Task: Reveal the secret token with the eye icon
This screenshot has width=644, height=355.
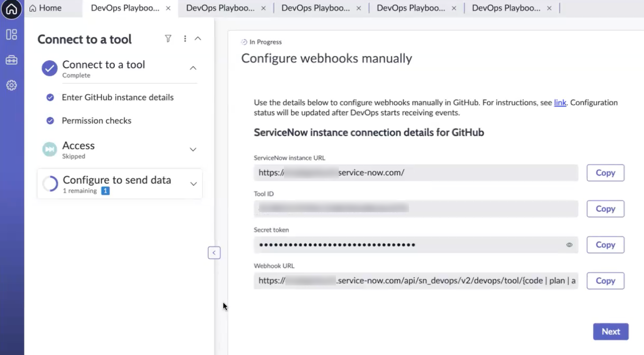Action: (569, 245)
